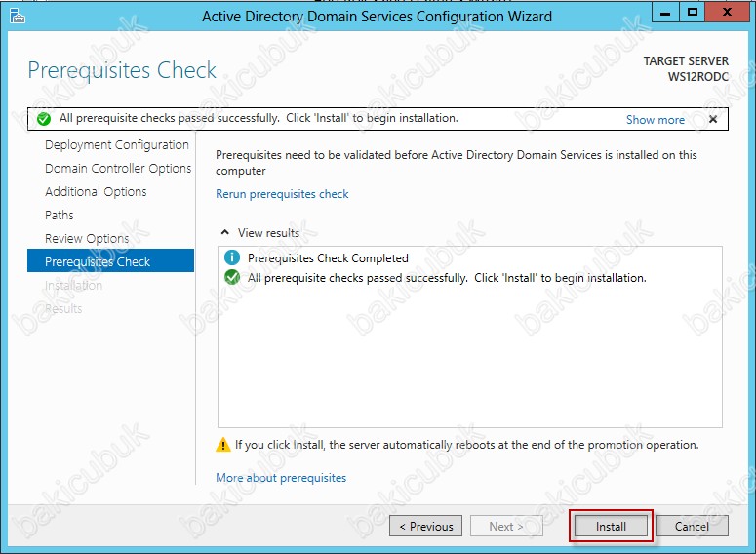
Task: Select Deployment Configuration step
Action: 117,144
